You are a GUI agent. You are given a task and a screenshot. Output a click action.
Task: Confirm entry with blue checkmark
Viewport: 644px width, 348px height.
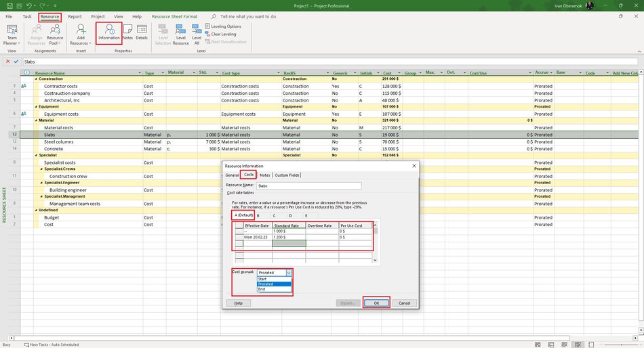[16, 62]
